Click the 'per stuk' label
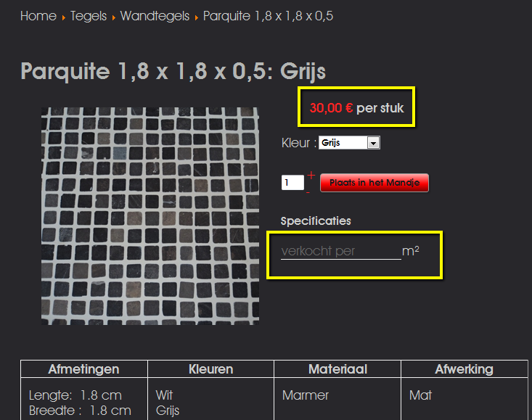 [380, 108]
